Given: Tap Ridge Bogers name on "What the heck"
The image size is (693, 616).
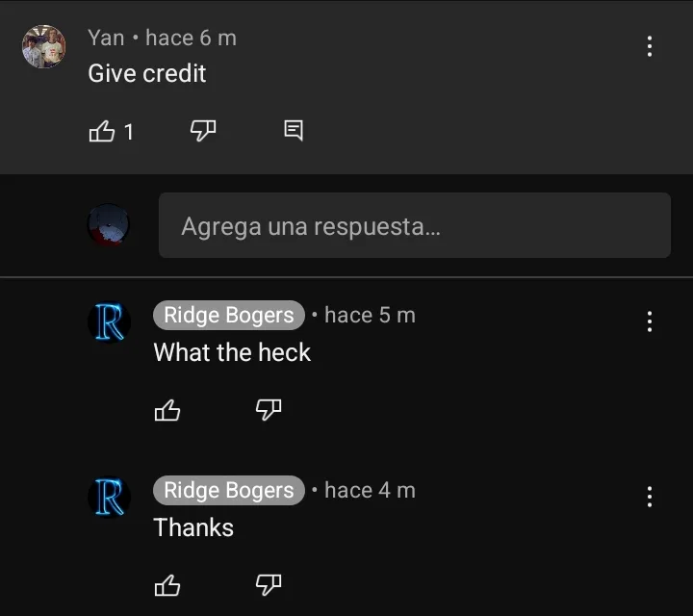Looking at the screenshot, I should pyautogui.click(x=229, y=315).
